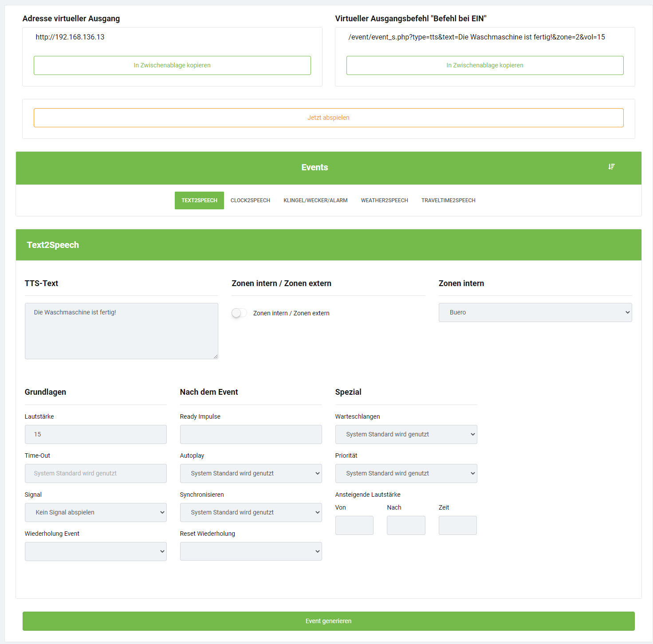Expand the Autoplay dropdown

[251, 473]
